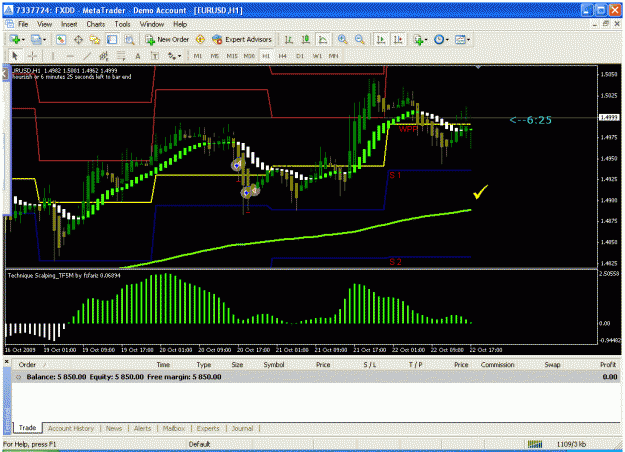Image resolution: width=625 pixels, height=452 pixels.
Task: Insert a text object with A tool
Action: coord(138,56)
